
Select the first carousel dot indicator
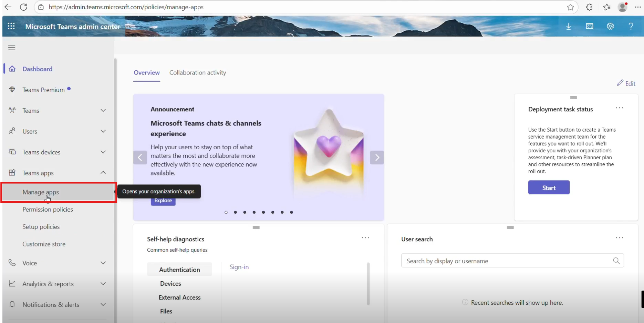pos(226,212)
